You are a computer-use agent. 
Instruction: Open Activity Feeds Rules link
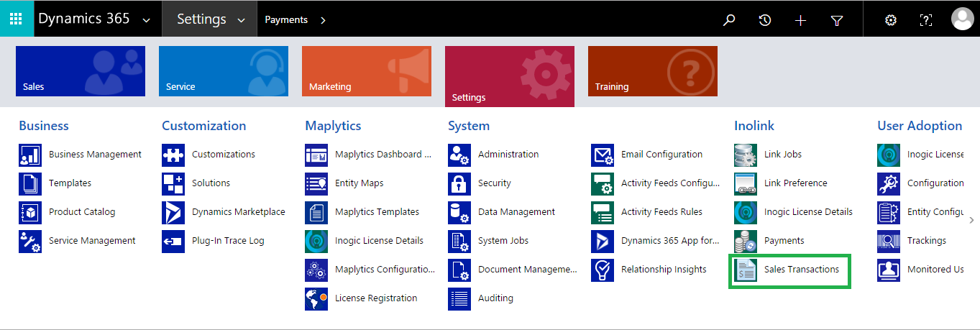[661, 212]
